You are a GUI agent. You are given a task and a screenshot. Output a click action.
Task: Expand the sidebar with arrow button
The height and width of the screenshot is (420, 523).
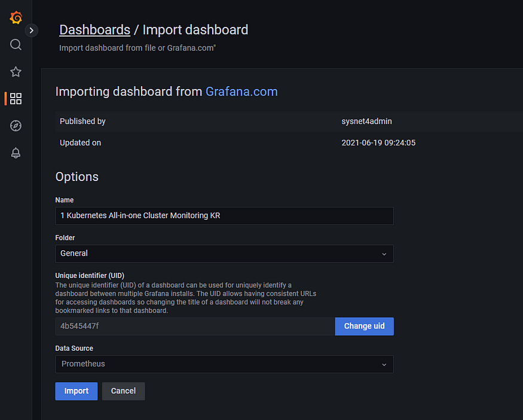(x=31, y=30)
